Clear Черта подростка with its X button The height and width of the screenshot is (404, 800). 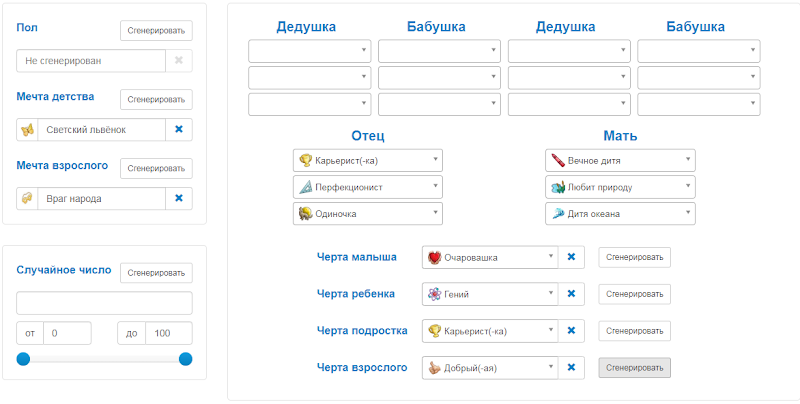571,331
